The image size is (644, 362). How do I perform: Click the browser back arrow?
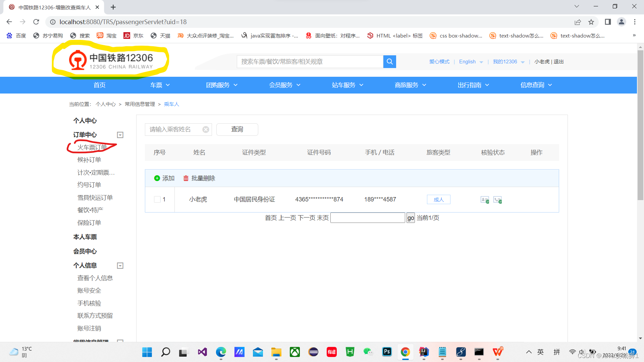[9, 22]
